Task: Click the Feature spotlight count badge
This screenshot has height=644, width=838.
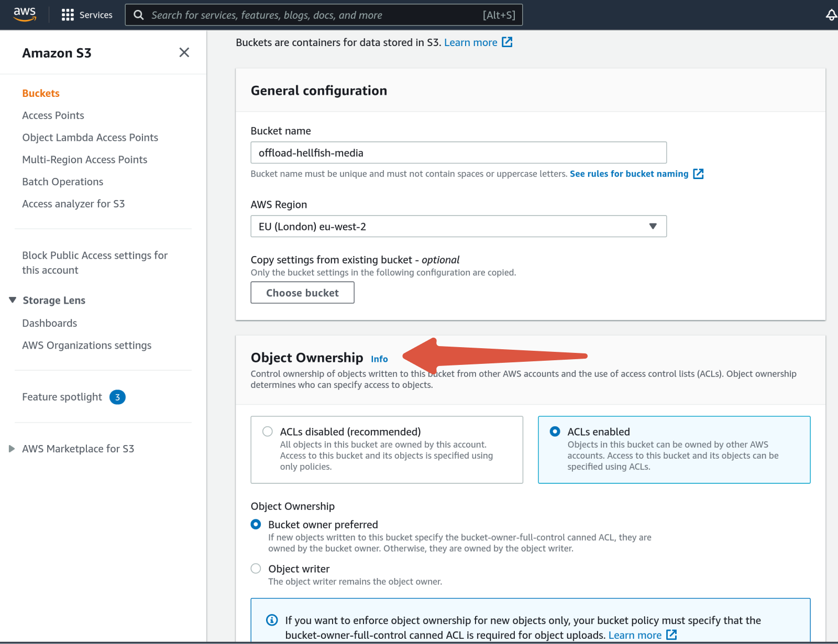Action: click(x=117, y=397)
